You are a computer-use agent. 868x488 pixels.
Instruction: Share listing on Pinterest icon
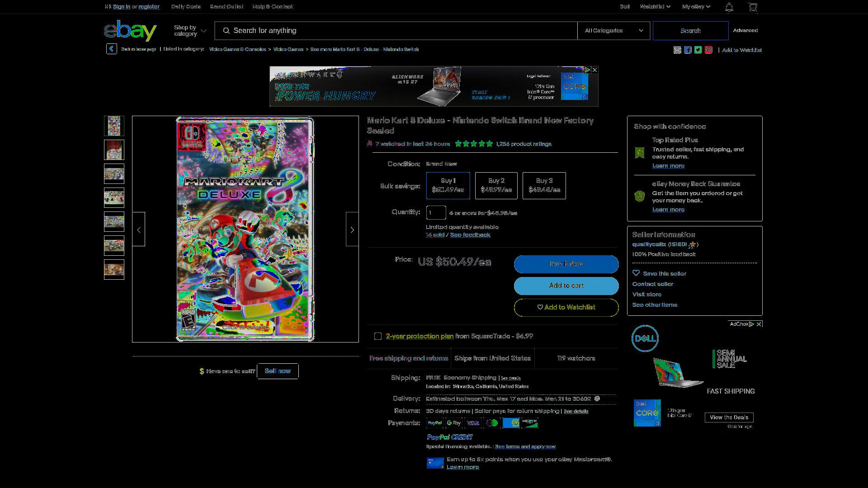[x=708, y=50]
